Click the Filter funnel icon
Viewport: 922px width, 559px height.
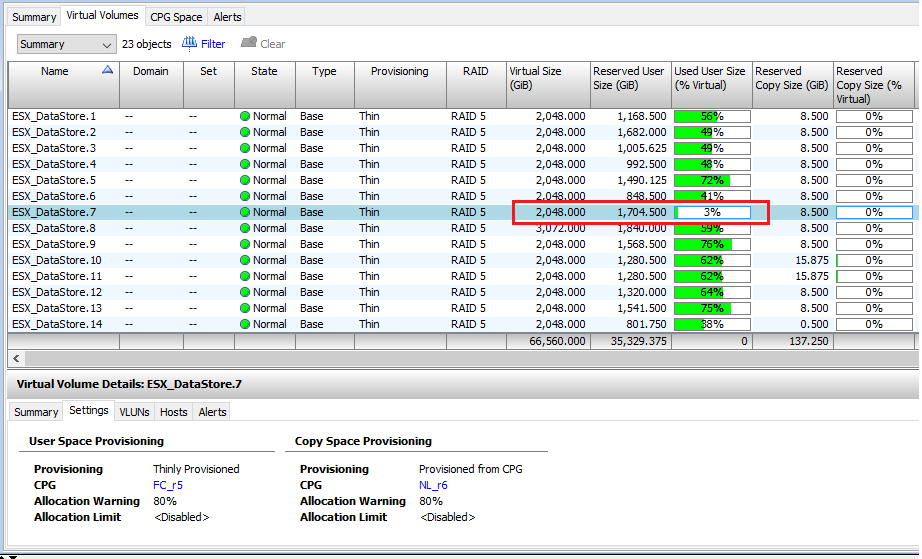(189, 43)
